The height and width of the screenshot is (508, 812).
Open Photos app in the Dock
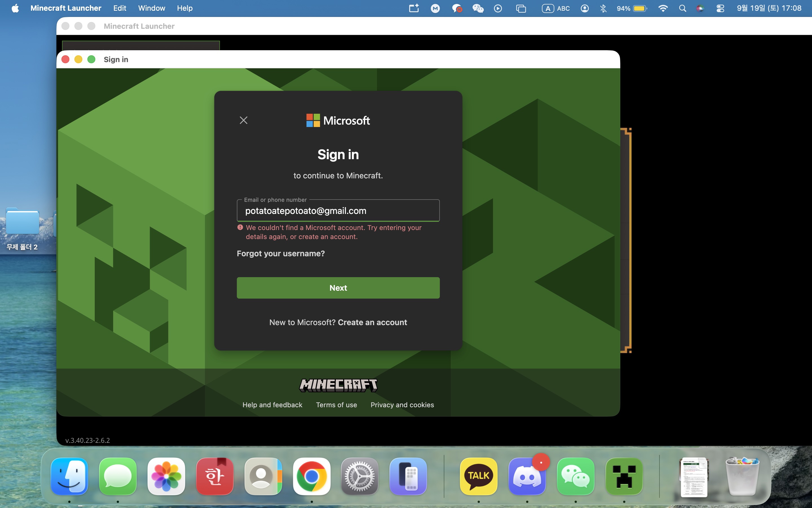(166, 476)
